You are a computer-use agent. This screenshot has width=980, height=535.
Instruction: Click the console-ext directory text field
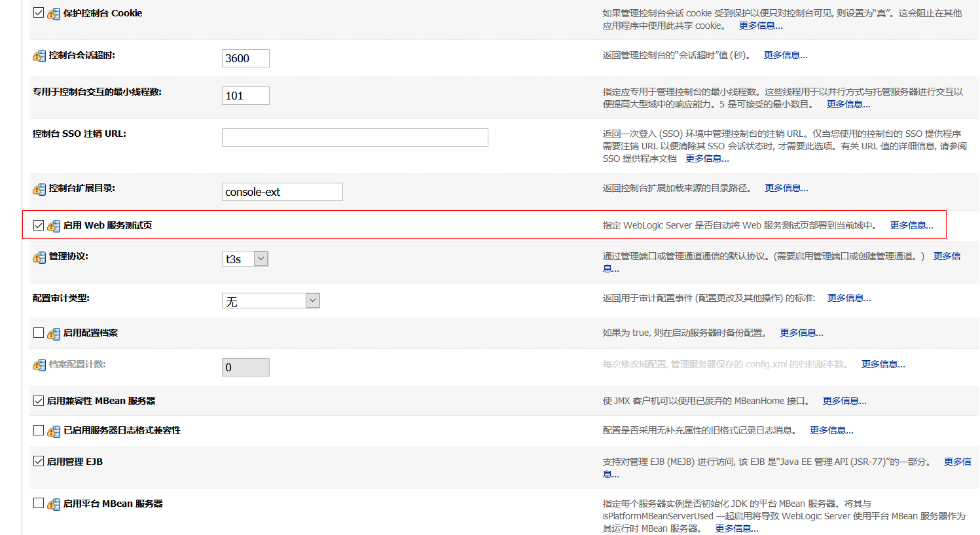[x=282, y=192]
